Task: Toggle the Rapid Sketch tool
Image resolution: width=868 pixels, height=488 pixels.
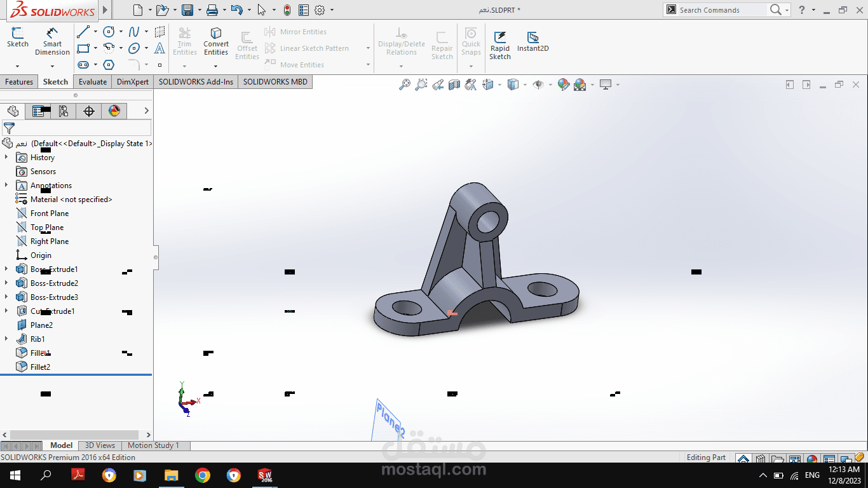Action: click(500, 45)
